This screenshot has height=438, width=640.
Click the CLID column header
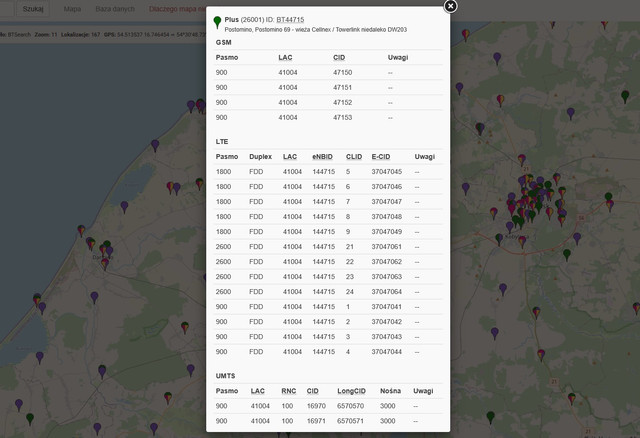(354, 157)
